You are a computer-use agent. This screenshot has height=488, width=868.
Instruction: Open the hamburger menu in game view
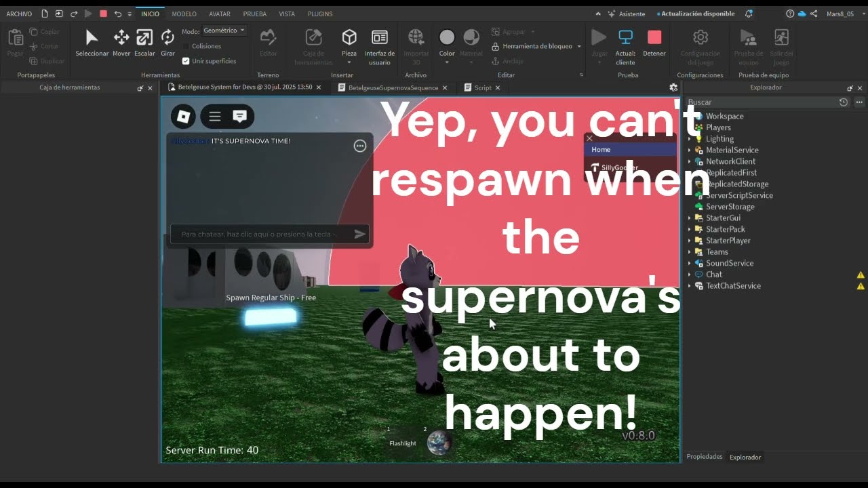(x=215, y=117)
